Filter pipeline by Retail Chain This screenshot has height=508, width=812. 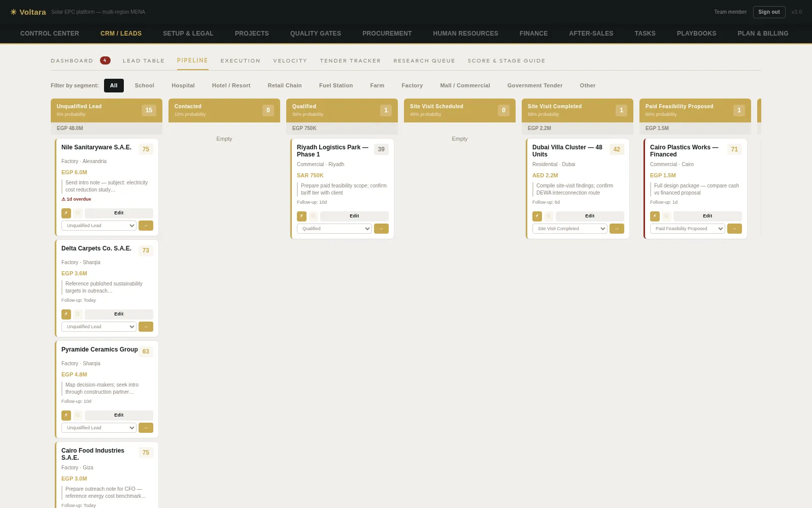point(285,85)
